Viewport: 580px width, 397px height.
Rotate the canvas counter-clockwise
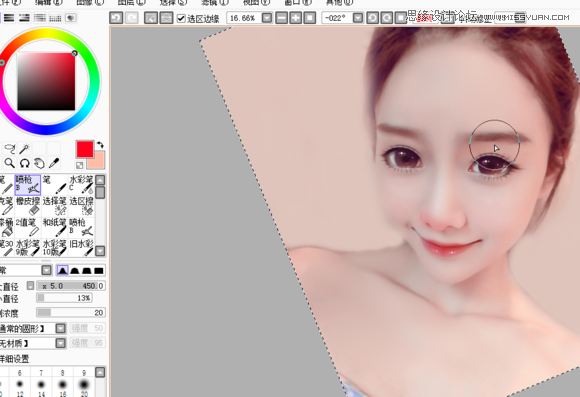tap(372, 18)
